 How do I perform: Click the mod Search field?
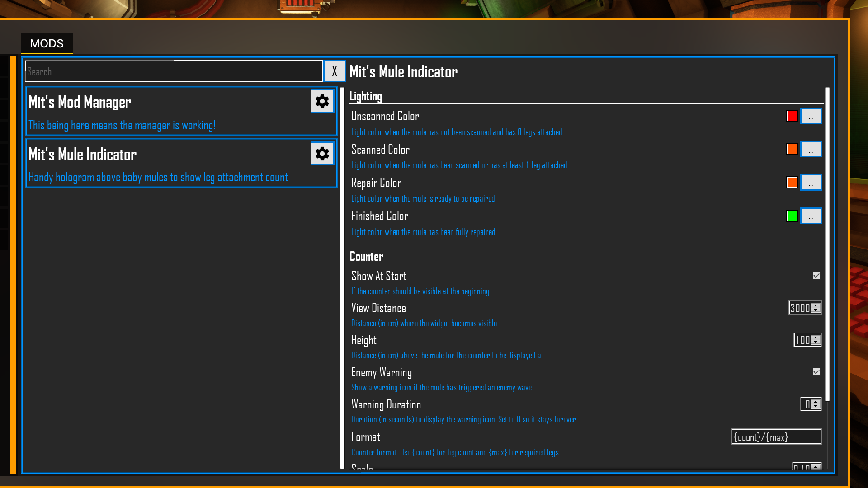pos(174,71)
